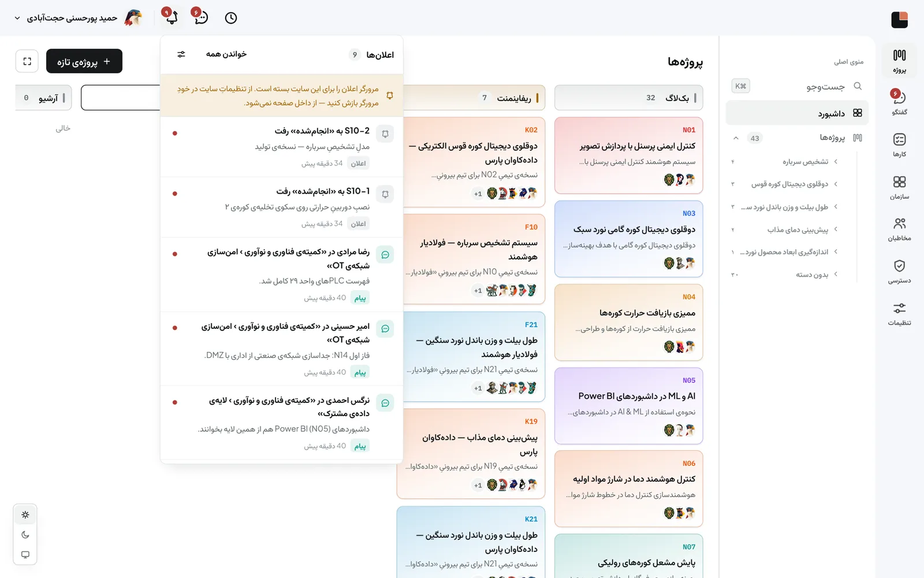The image size is (924, 578).
Task: Open سازمان section in sidebar
Action: coord(899,187)
